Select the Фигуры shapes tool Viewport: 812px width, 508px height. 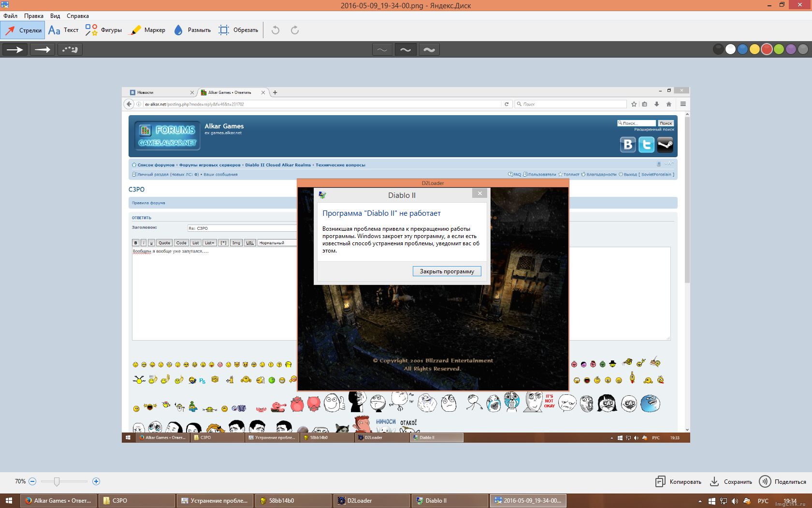click(103, 30)
